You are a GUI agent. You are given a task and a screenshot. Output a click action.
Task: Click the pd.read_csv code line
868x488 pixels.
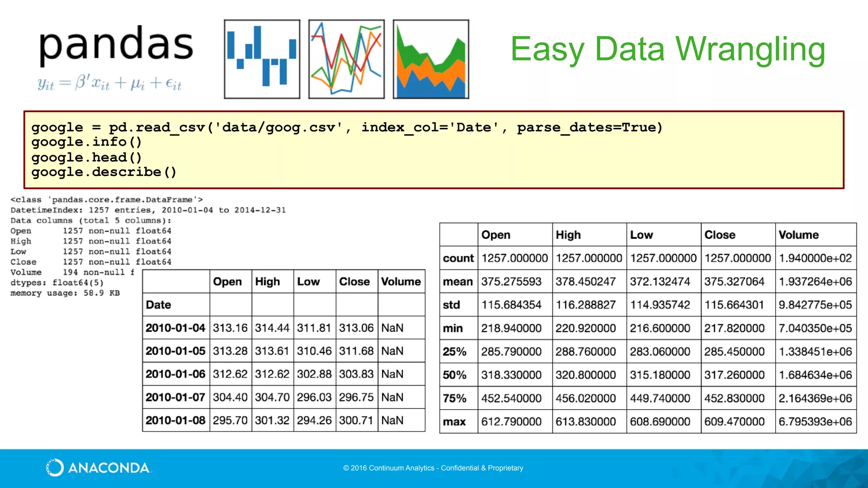tap(347, 127)
